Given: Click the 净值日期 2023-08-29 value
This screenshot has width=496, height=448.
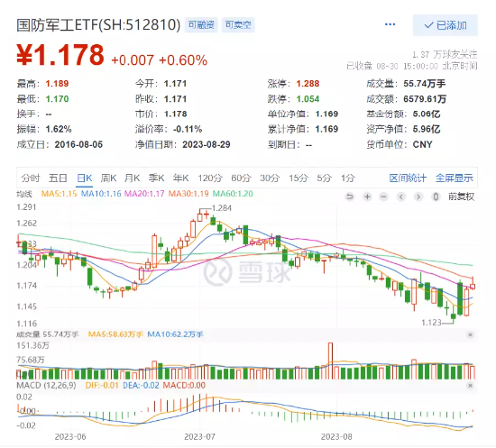Looking at the screenshot, I should [x=207, y=145].
